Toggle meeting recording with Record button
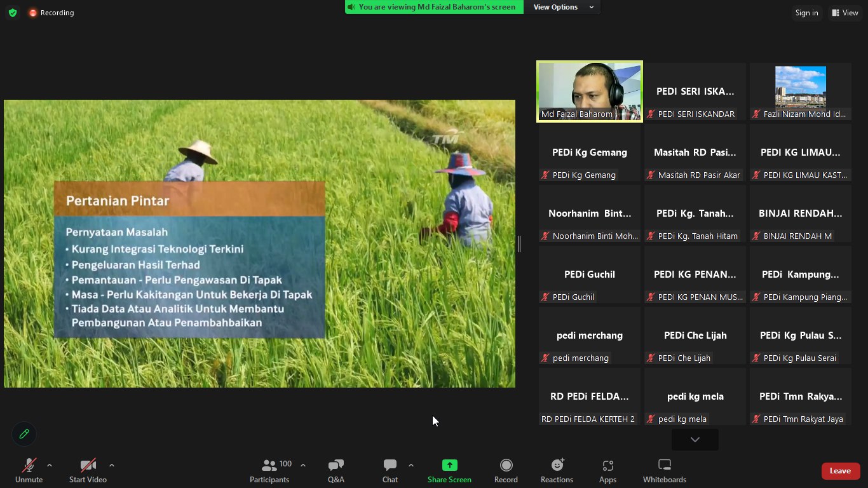The image size is (868, 488). point(506,471)
